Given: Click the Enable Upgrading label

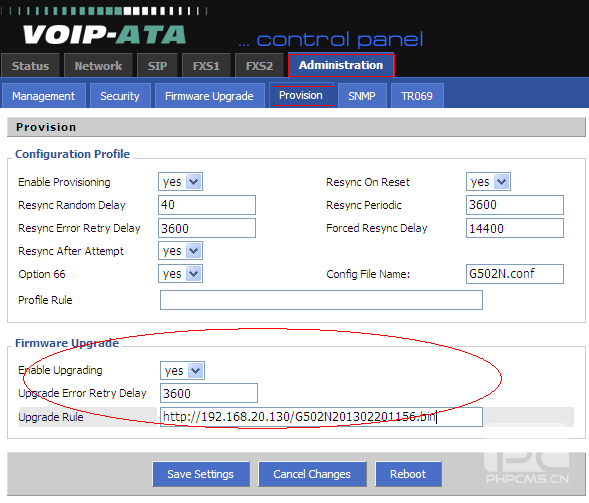Looking at the screenshot, I should tap(60, 370).
